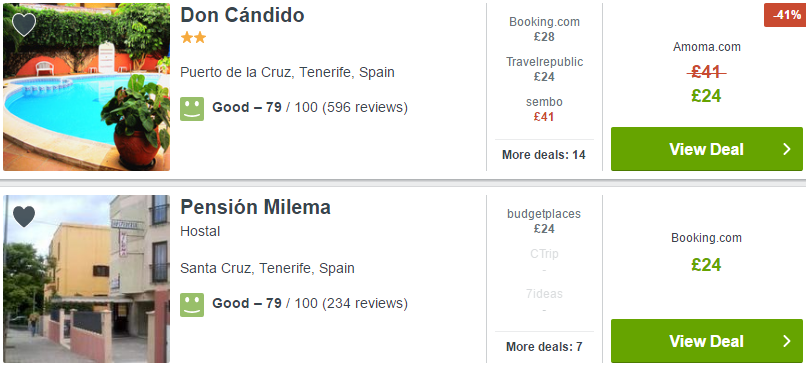Viewport: 806px width, 366px height.
Task: Expand More deals: 7 for Pensión Milema
Action: 544,347
